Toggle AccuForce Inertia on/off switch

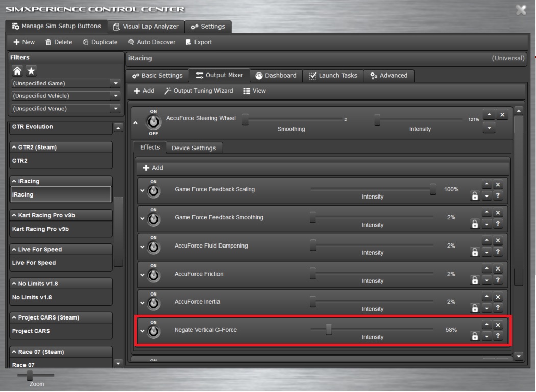click(x=154, y=303)
